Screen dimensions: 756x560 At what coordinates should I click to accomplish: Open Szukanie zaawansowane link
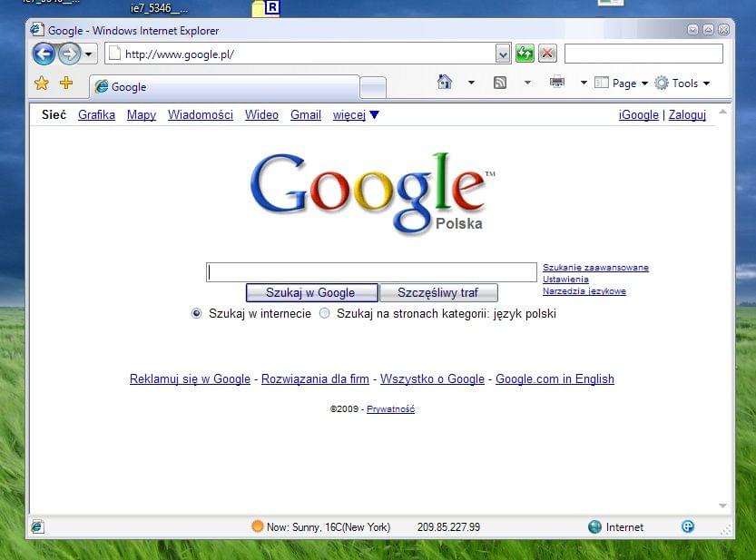tap(595, 267)
